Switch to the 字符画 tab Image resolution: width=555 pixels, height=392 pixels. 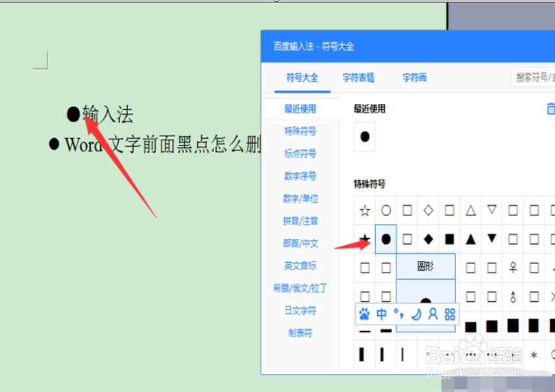coord(415,77)
